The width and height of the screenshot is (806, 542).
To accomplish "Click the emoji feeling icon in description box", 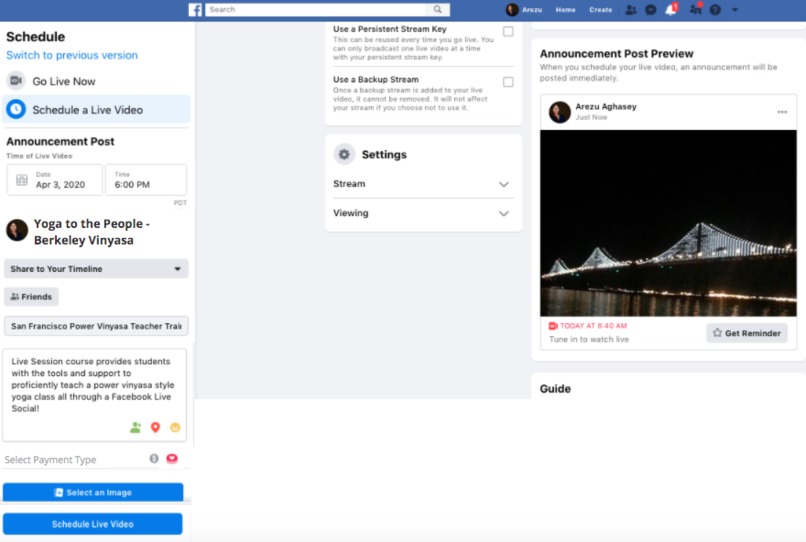I will 175,427.
